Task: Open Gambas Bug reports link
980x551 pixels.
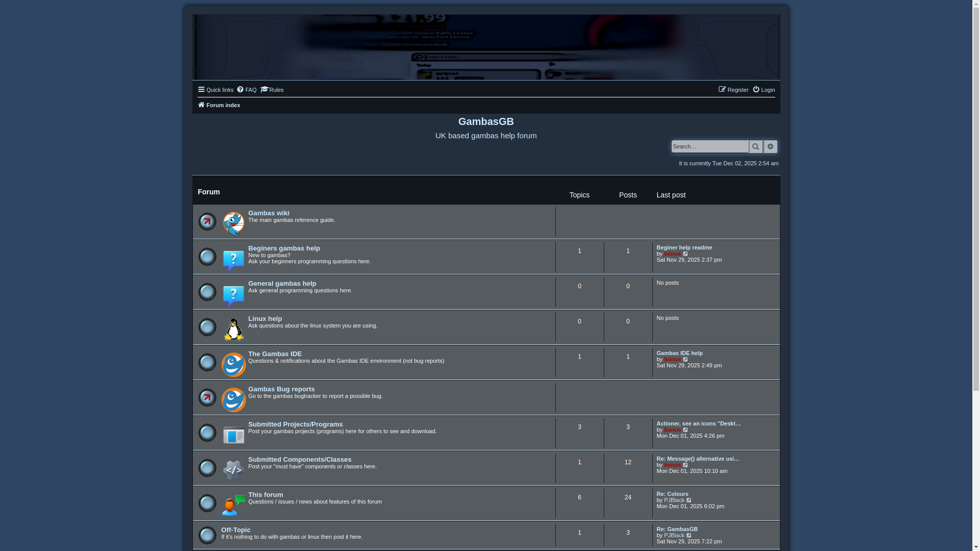Action: [x=281, y=389]
